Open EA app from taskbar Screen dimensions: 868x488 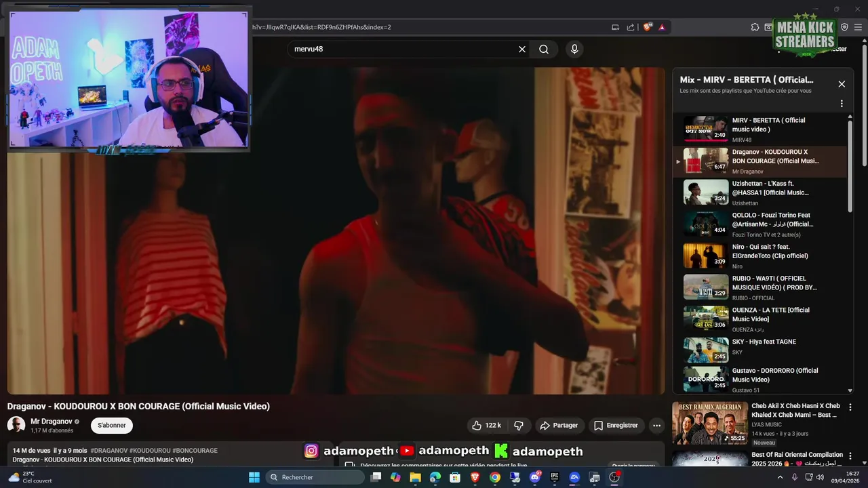pyautogui.click(x=574, y=477)
